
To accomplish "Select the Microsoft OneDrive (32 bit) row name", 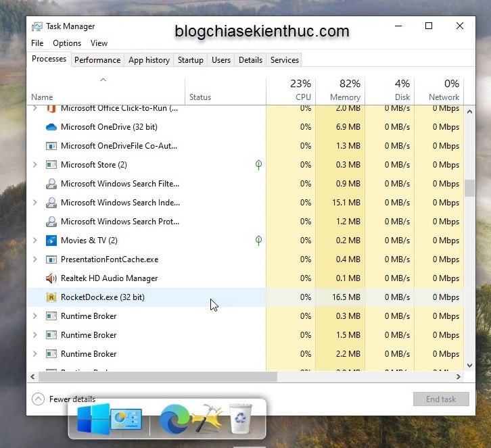I will [x=109, y=127].
